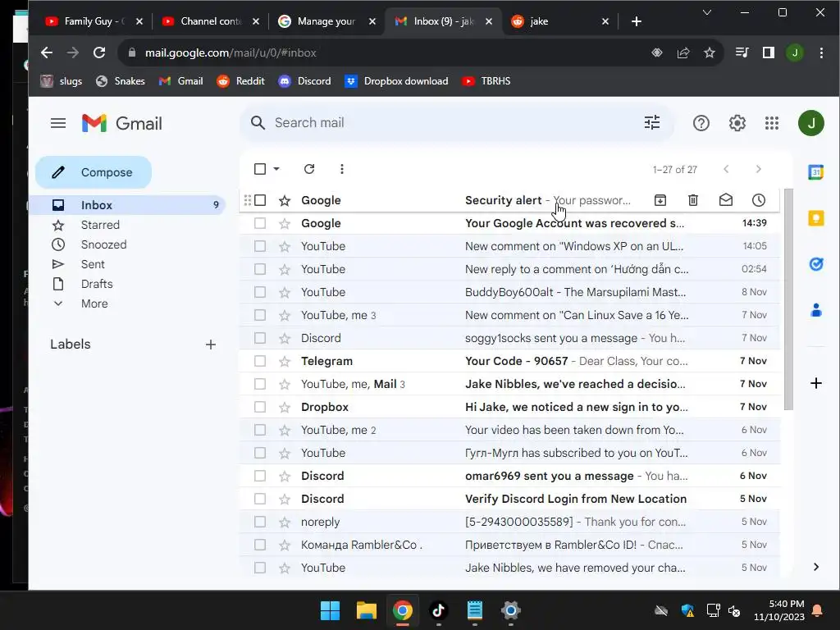
Task: Open Snakes bookmark in bookmarks bar
Action: tap(121, 81)
